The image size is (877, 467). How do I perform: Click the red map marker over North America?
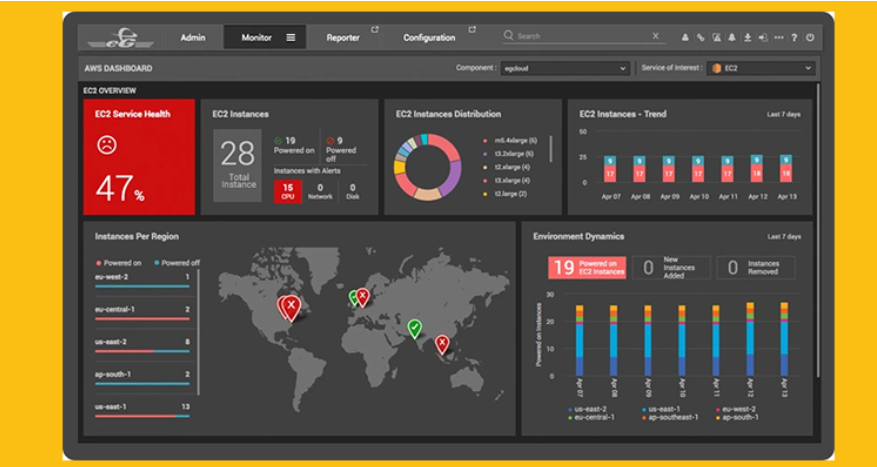[290, 307]
